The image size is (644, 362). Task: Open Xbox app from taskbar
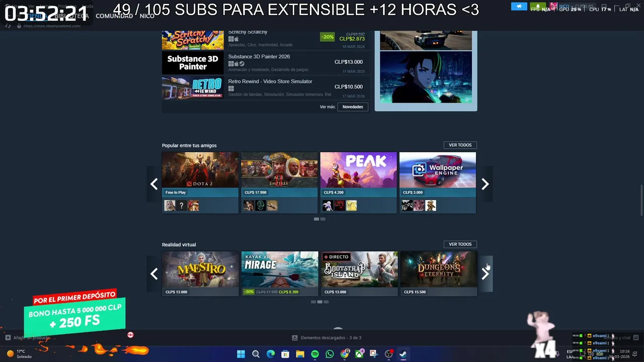coord(359,354)
